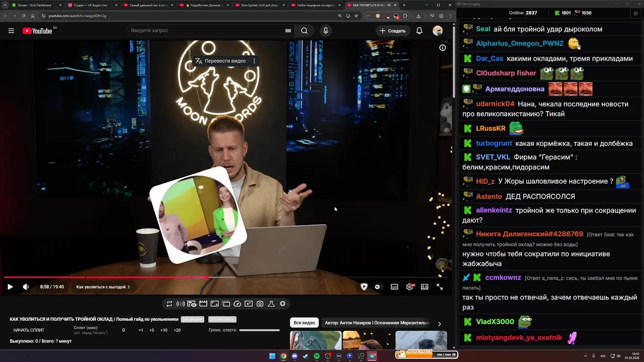Viewport: 644px width, 362px height.
Task: Go to the YouTube home logo
Action: (37, 31)
